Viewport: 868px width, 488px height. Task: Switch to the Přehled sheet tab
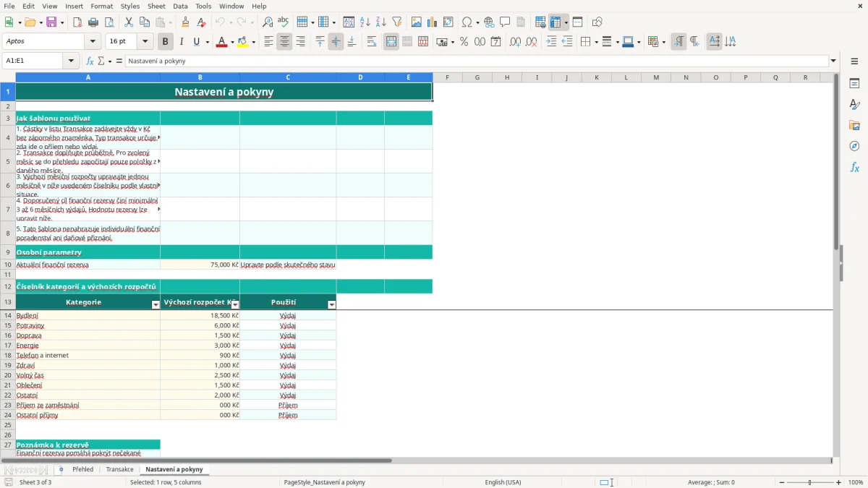(x=83, y=469)
